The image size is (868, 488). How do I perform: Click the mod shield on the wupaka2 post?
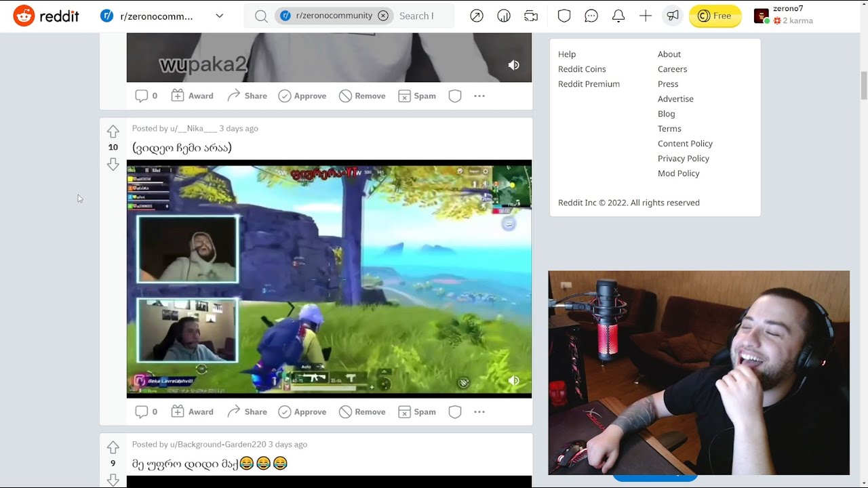[x=455, y=96]
